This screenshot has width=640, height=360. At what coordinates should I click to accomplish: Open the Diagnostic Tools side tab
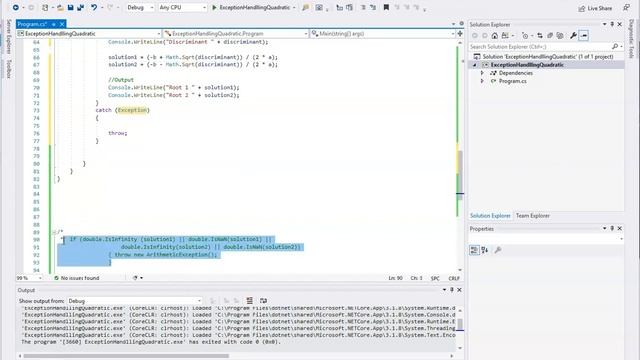coord(631,39)
